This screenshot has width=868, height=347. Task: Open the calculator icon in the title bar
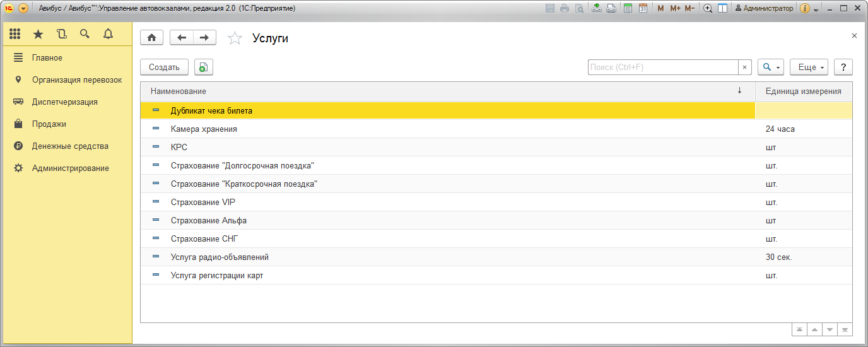(x=628, y=9)
